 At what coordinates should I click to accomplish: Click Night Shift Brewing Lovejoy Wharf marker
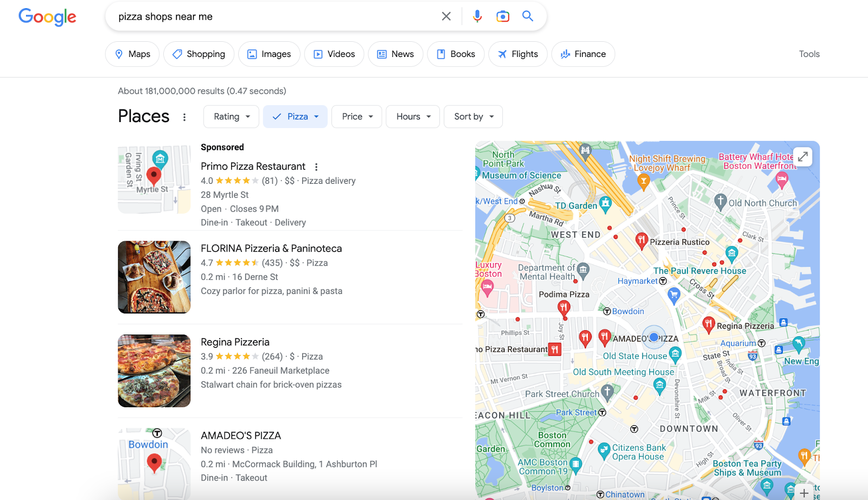(x=643, y=182)
